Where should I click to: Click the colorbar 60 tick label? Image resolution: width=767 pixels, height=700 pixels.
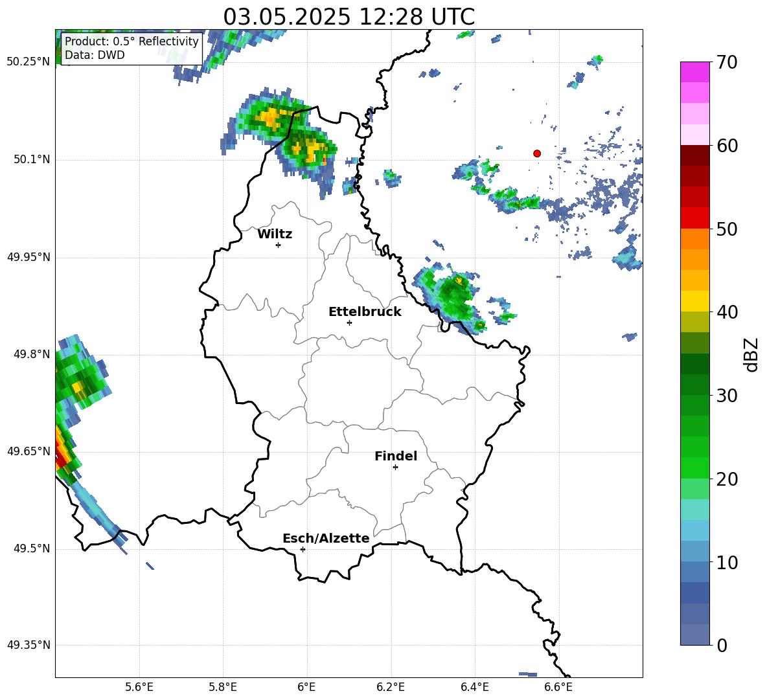pyautogui.click(x=727, y=146)
